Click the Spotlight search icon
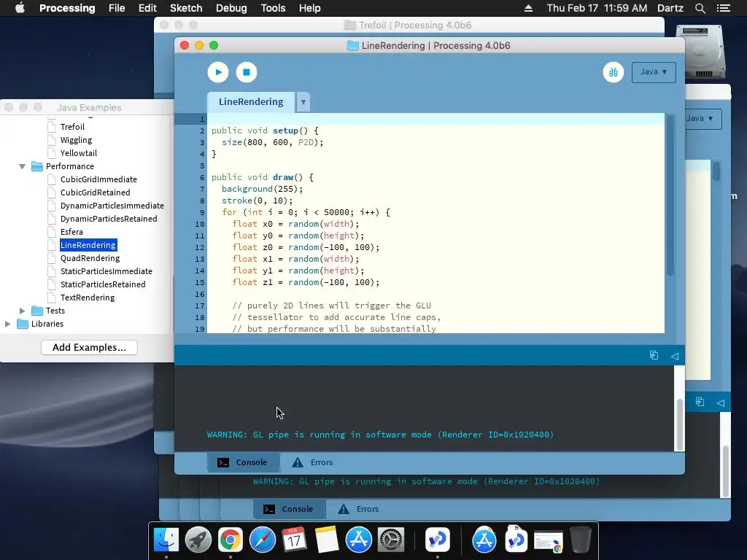This screenshot has height=560, width=747. [x=700, y=8]
